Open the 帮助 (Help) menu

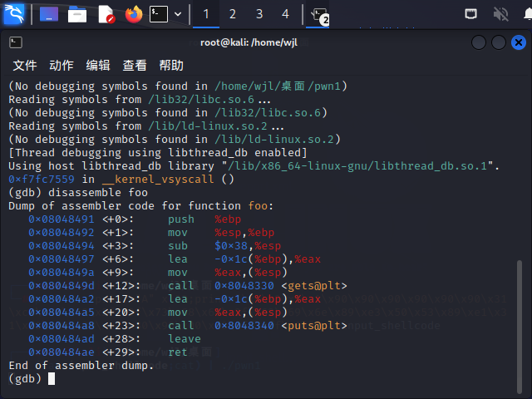(x=171, y=65)
